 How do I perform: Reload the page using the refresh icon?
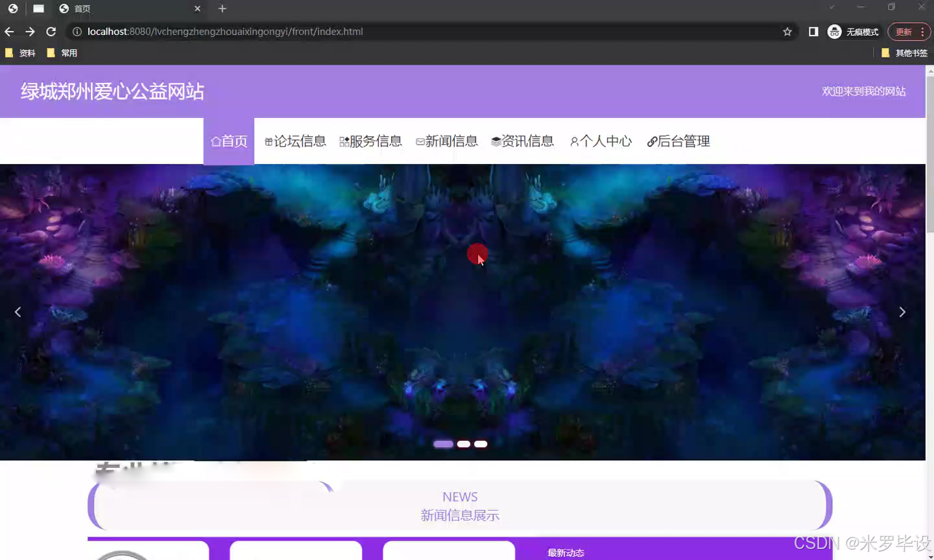pyautogui.click(x=51, y=31)
